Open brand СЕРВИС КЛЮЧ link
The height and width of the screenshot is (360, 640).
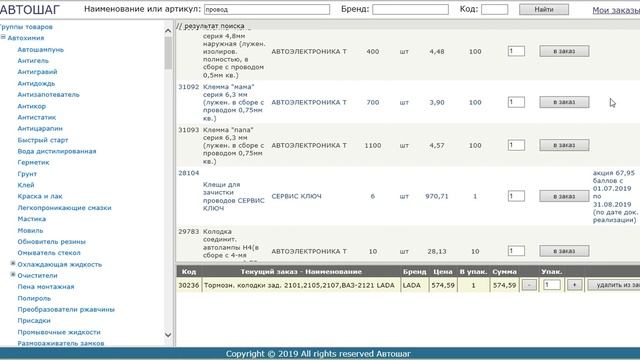[x=296, y=196]
